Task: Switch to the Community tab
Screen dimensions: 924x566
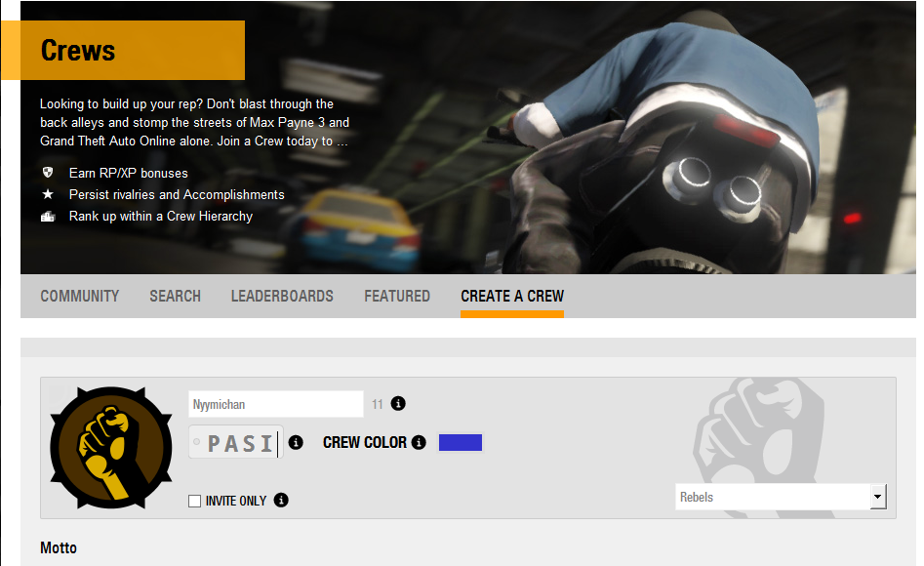Action: coord(80,296)
